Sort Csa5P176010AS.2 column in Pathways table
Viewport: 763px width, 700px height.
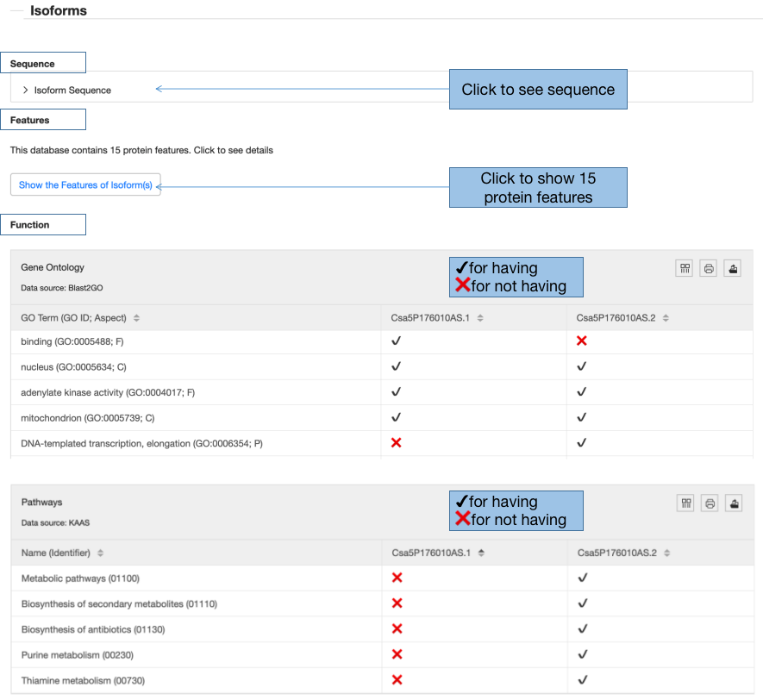click(667, 553)
